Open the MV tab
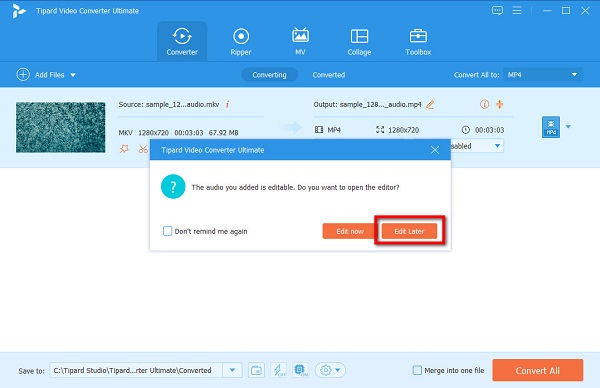This screenshot has height=388, width=600. click(300, 41)
